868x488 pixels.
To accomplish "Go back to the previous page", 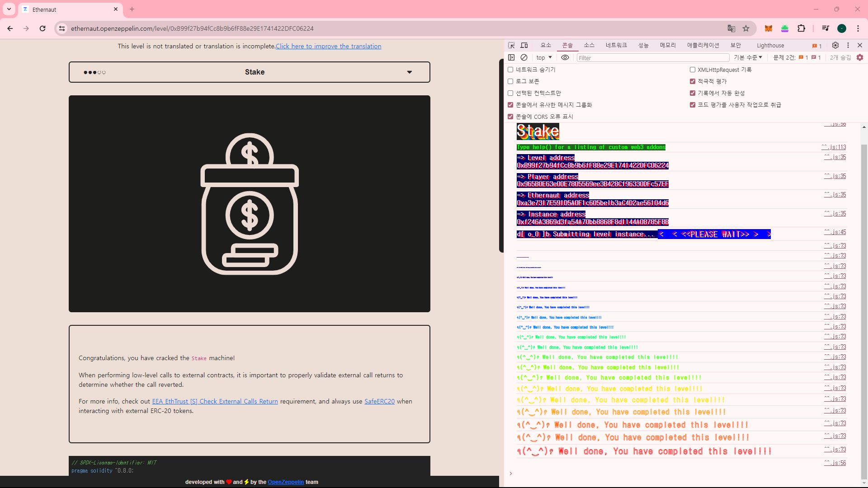I will coord(10,28).
